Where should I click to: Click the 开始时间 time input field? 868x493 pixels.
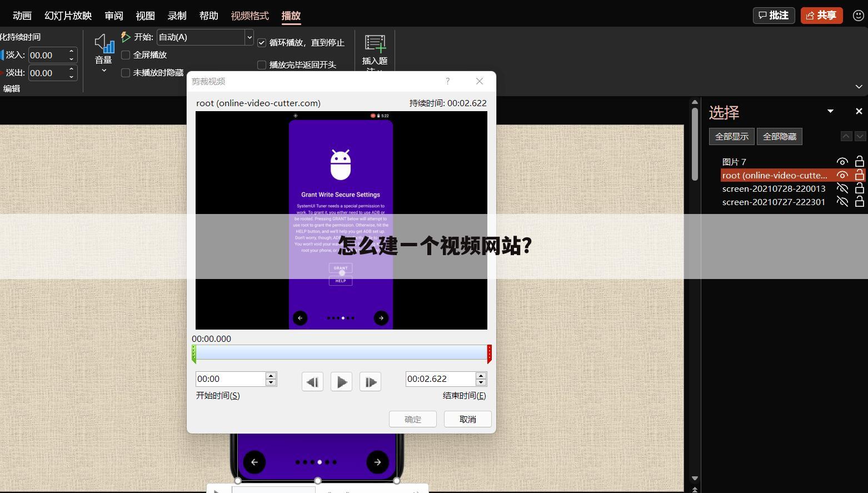click(x=232, y=379)
